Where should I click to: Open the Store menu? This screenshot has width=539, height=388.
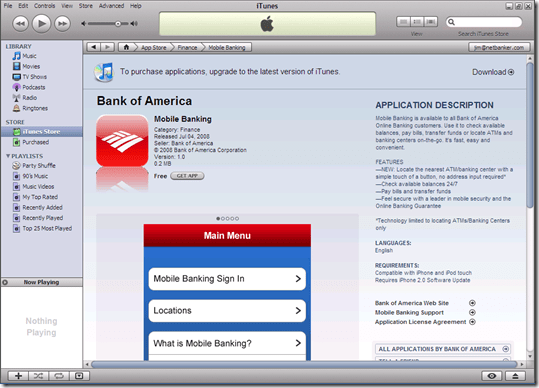86,6
